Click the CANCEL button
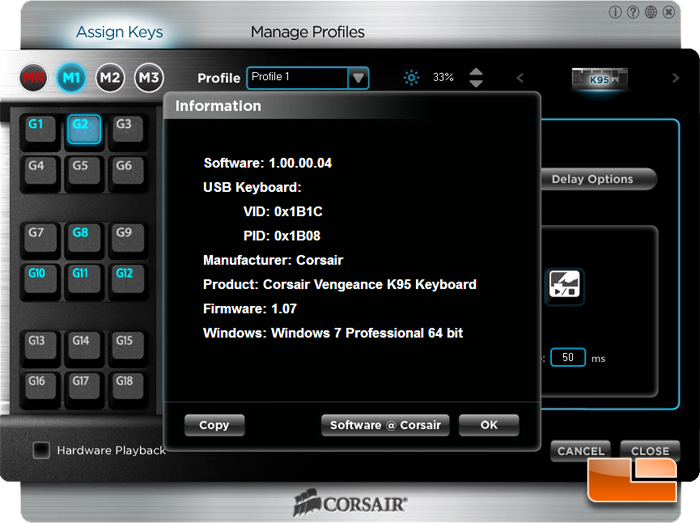The image size is (700, 523). tap(581, 451)
